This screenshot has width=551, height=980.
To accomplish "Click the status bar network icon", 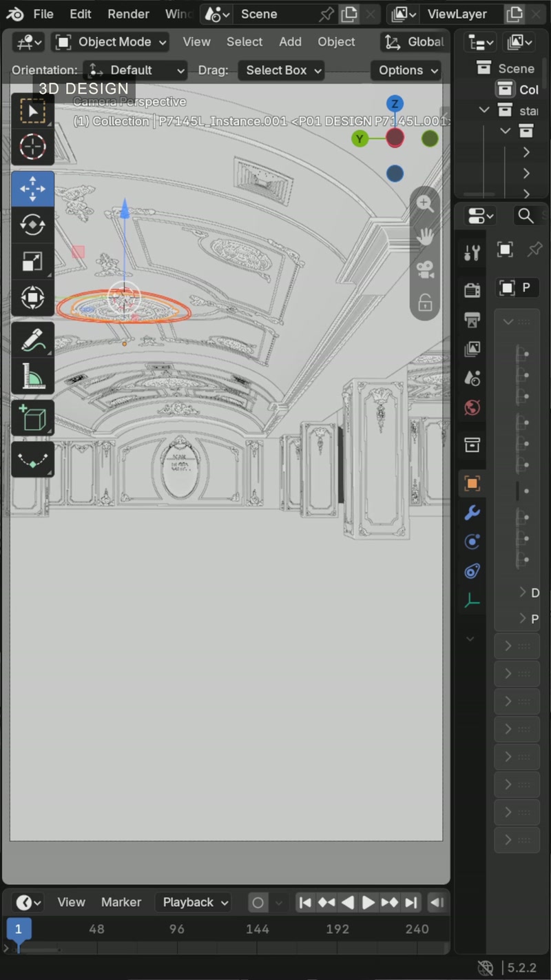I will point(486,968).
